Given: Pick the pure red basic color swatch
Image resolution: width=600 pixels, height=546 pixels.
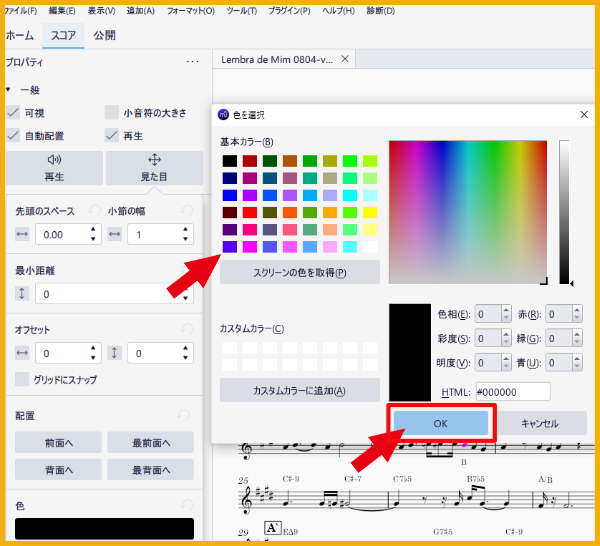Looking at the screenshot, I should coord(250,212).
